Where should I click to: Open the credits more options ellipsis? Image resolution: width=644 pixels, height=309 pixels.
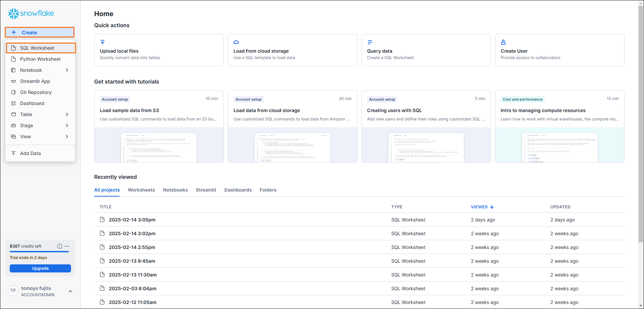pyautogui.click(x=67, y=246)
